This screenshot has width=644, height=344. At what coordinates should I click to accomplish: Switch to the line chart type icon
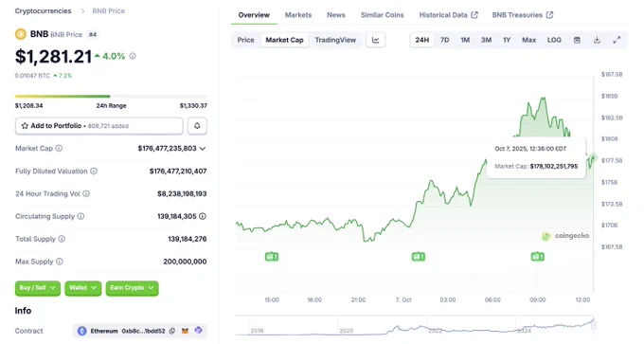(x=375, y=40)
